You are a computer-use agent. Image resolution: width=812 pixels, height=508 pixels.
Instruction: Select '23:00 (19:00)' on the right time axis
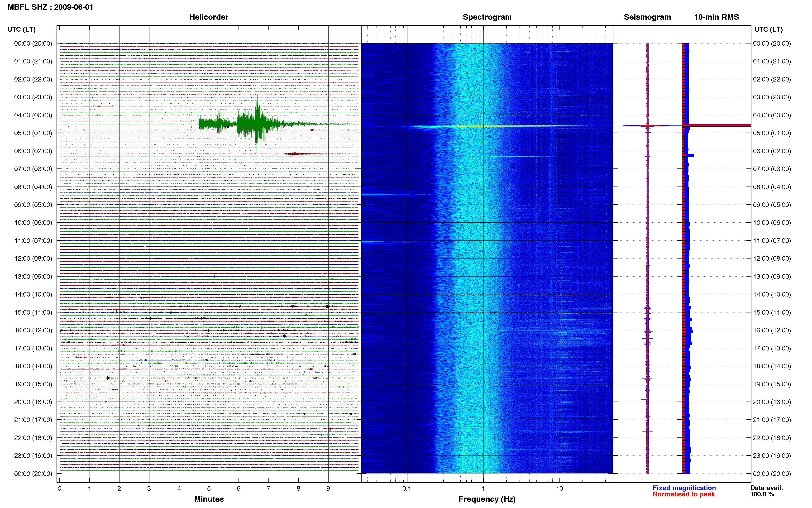pyautogui.click(x=772, y=456)
